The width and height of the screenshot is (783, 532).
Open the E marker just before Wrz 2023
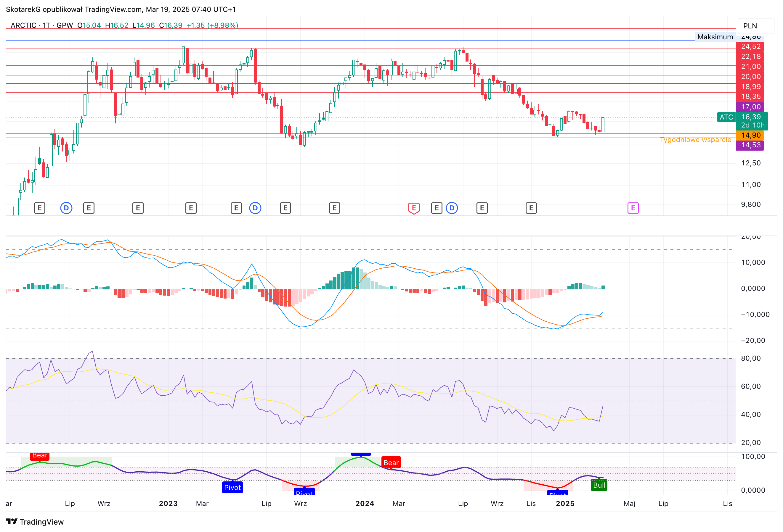(x=285, y=208)
